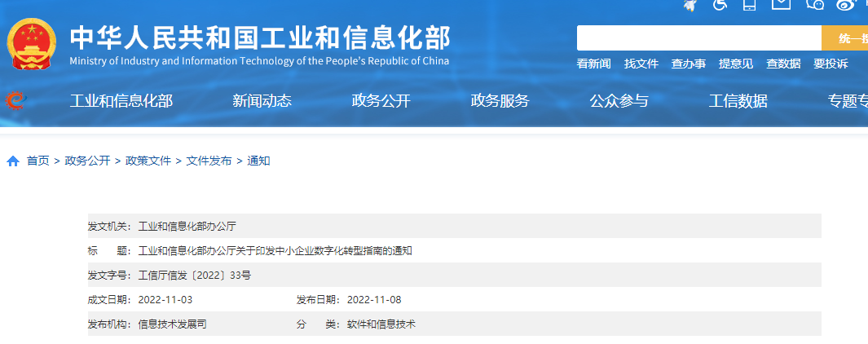Open 提意见 quick link
868x344 pixels.
(x=736, y=64)
